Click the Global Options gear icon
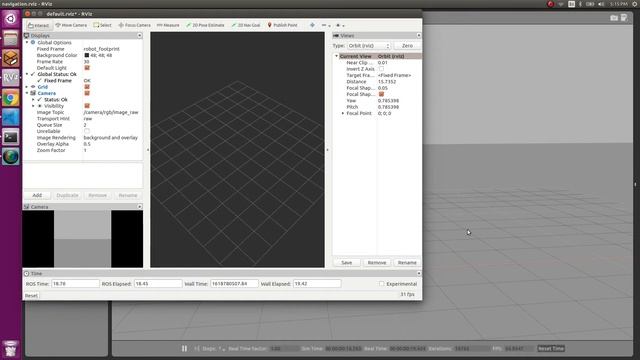The image size is (640, 360). pyautogui.click(x=33, y=42)
